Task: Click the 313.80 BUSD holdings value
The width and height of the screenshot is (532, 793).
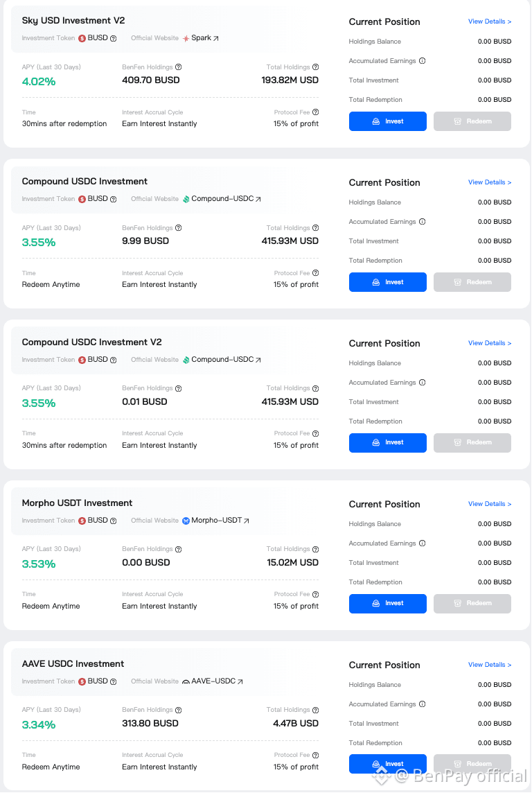Action: tap(150, 723)
